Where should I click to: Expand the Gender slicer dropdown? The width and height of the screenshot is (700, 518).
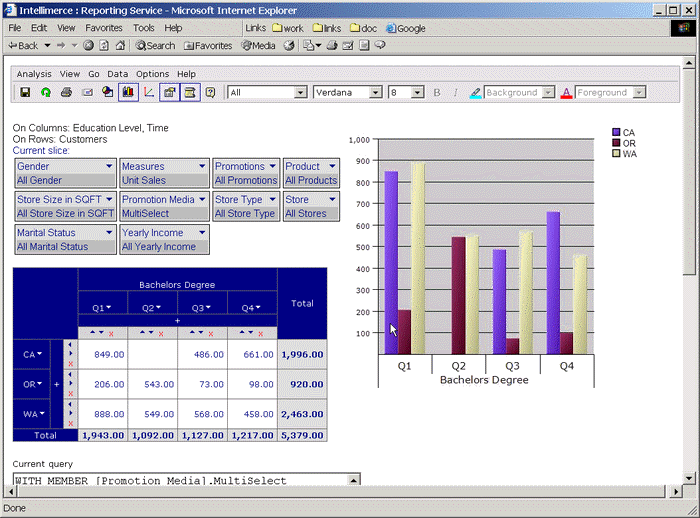[x=109, y=166]
